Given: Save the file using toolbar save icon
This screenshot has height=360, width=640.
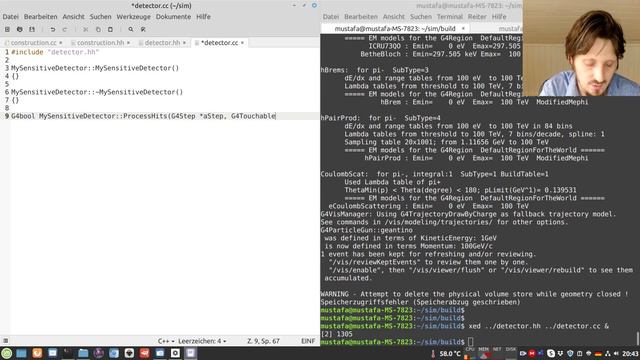Looking at the screenshot, I should pos(32,29).
